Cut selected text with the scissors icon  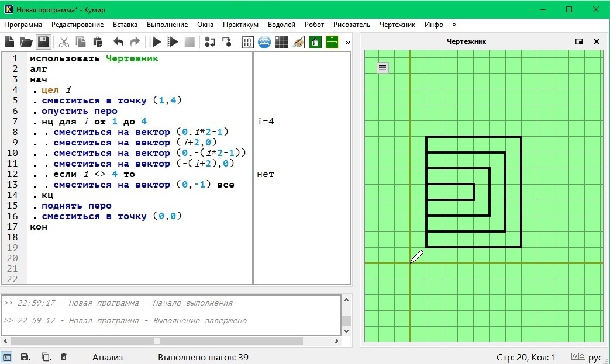point(64,42)
